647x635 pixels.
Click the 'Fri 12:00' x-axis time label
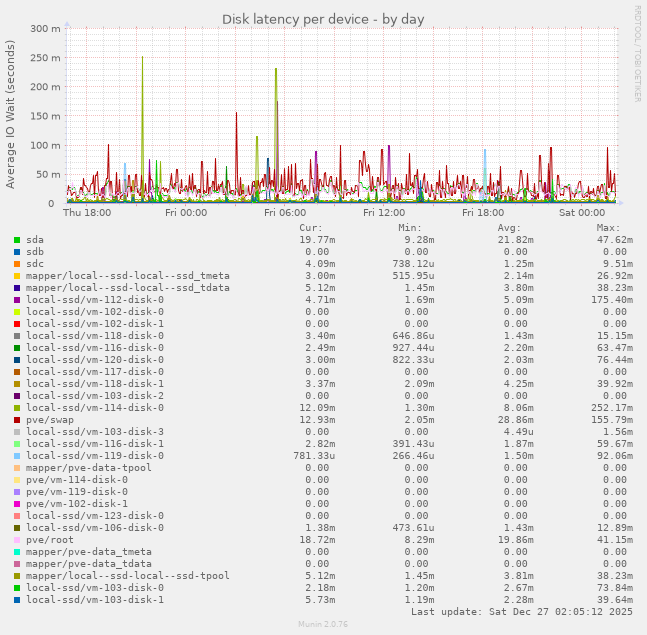[x=384, y=213]
